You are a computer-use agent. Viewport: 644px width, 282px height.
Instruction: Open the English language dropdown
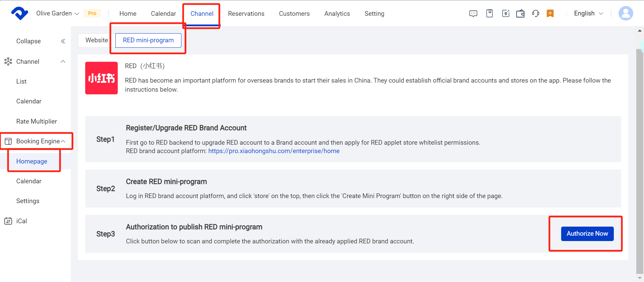(588, 13)
